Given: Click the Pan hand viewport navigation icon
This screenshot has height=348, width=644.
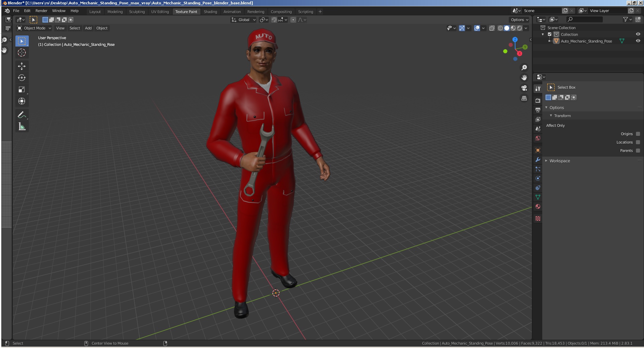Looking at the screenshot, I should pyautogui.click(x=524, y=78).
